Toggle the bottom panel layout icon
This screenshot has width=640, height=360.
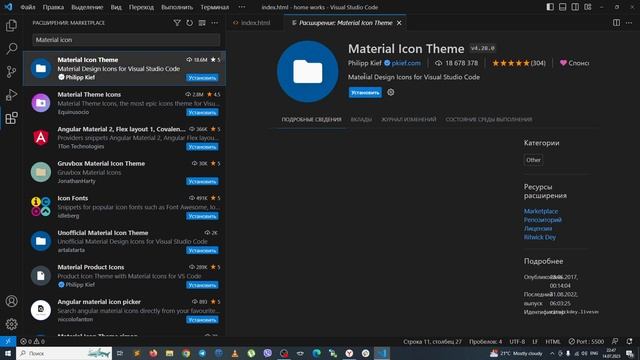[562, 7]
